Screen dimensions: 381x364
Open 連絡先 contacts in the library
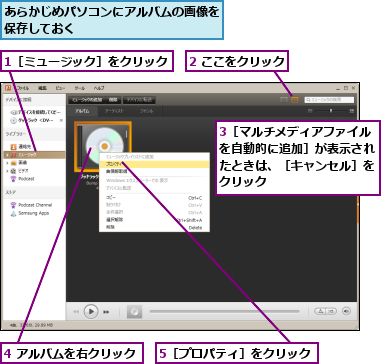point(22,147)
